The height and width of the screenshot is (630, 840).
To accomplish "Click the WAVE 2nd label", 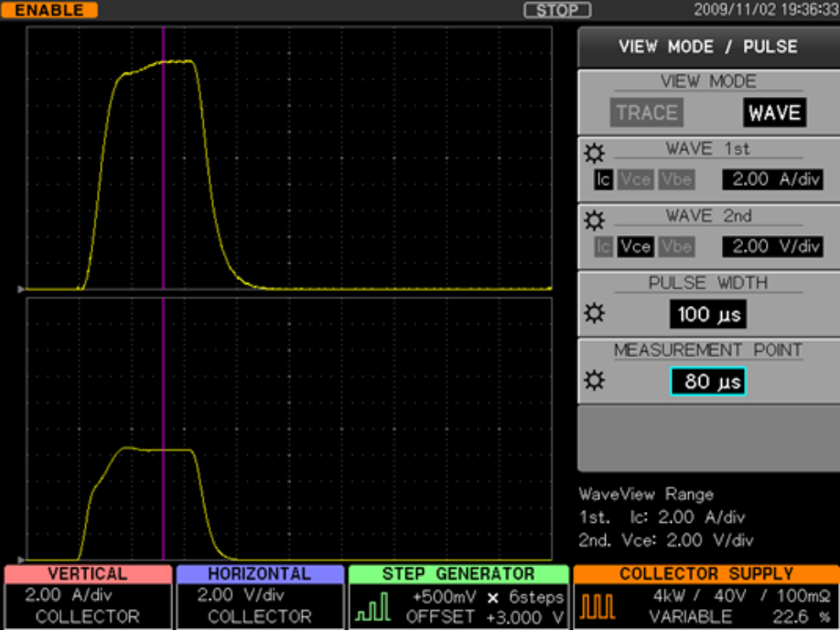I will click(x=708, y=215).
